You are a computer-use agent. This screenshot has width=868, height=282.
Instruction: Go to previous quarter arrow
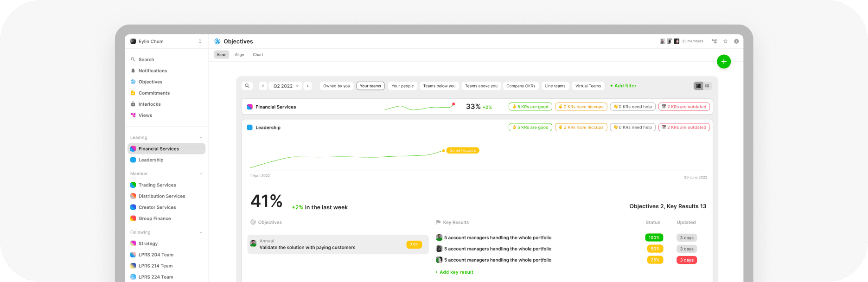(x=263, y=86)
